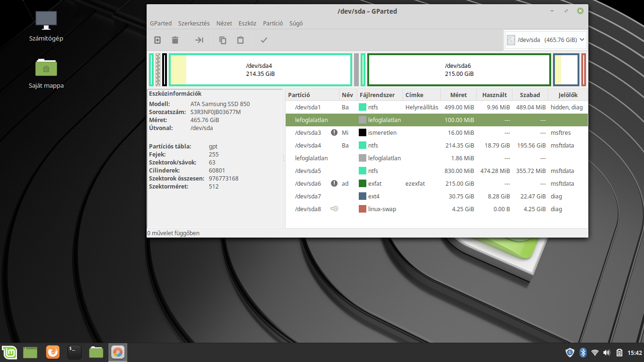The height and width of the screenshot is (362, 644).
Task: Click the Név column header
Action: (348, 95)
